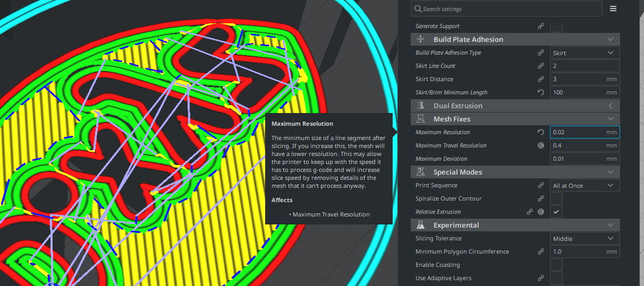Open the settings visibility hamburger menu

(x=613, y=8)
